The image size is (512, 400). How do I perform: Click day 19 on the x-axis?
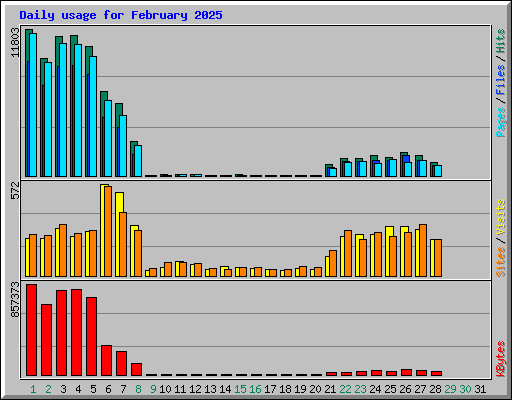tap(300, 389)
